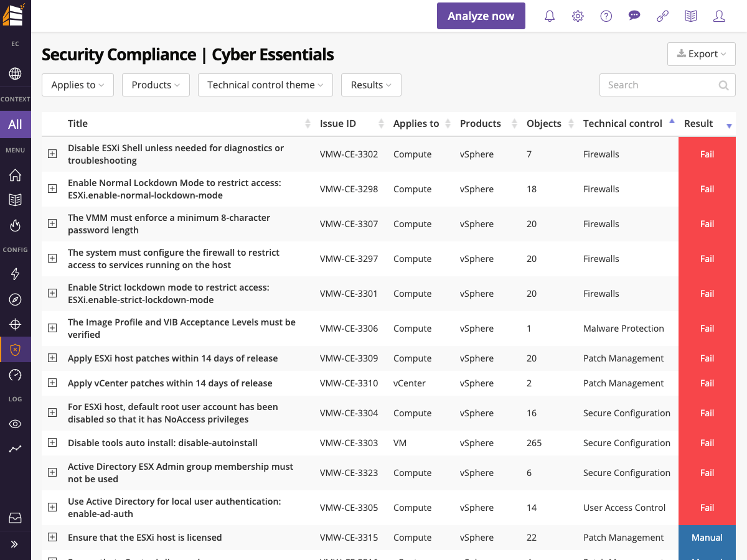
Task: Click the eye icon under Log
Action: [15, 424]
